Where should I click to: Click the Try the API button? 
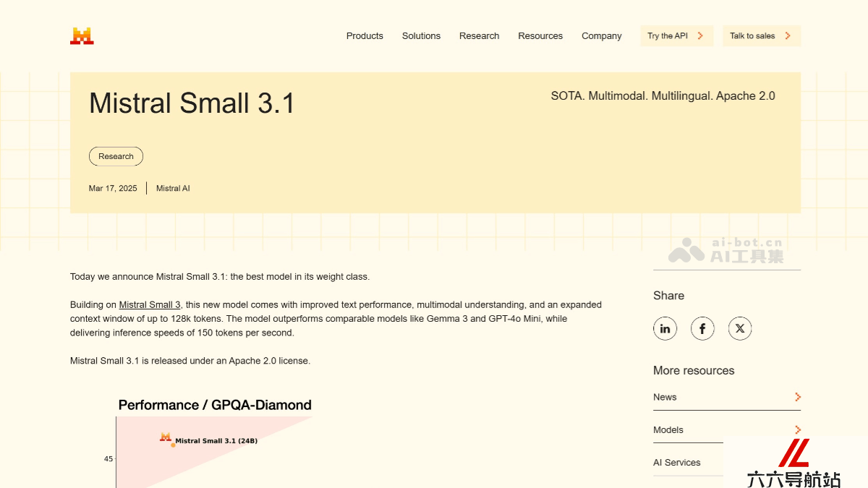click(x=676, y=35)
